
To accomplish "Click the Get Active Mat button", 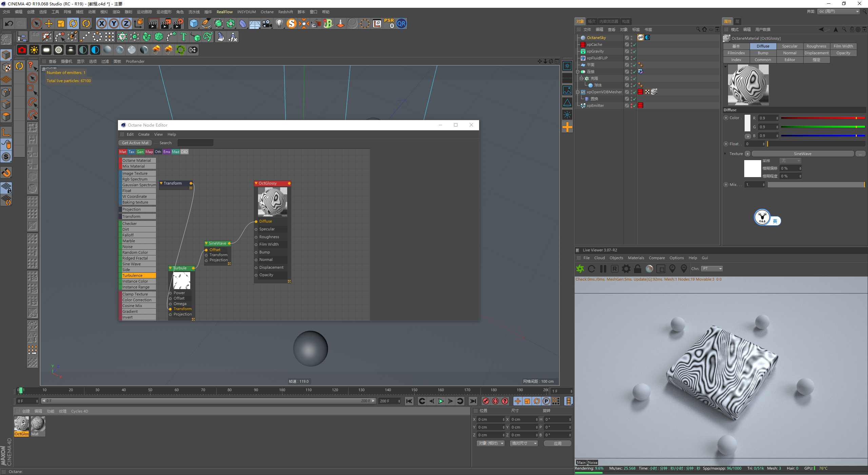I will pos(135,143).
